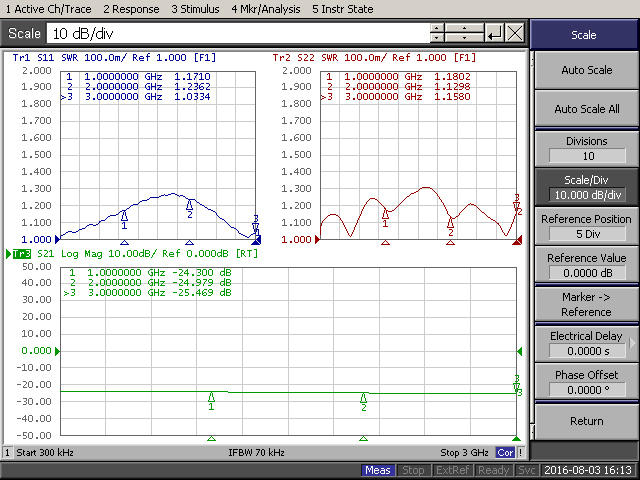Open the 5 Instr State menu

point(343,9)
